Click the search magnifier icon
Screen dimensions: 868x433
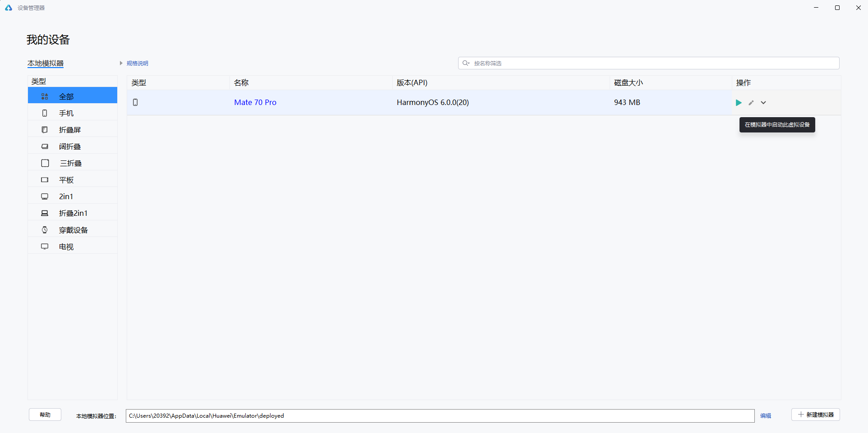[x=466, y=63]
